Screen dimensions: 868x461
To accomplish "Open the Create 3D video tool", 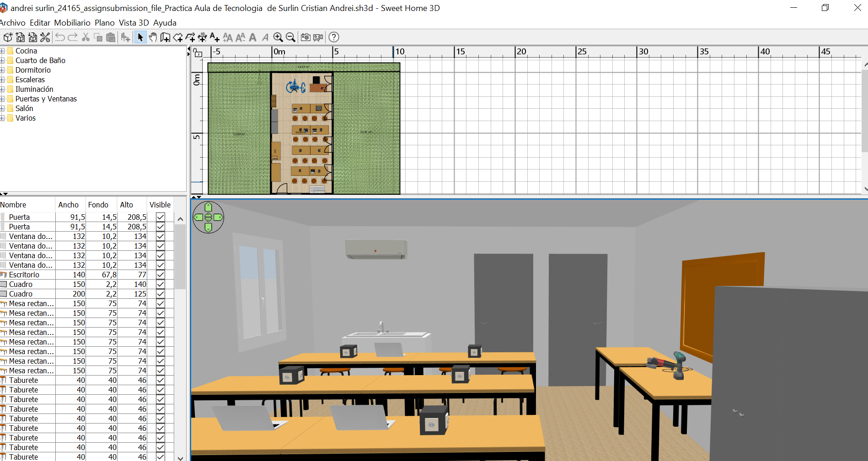I will coord(318,37).
